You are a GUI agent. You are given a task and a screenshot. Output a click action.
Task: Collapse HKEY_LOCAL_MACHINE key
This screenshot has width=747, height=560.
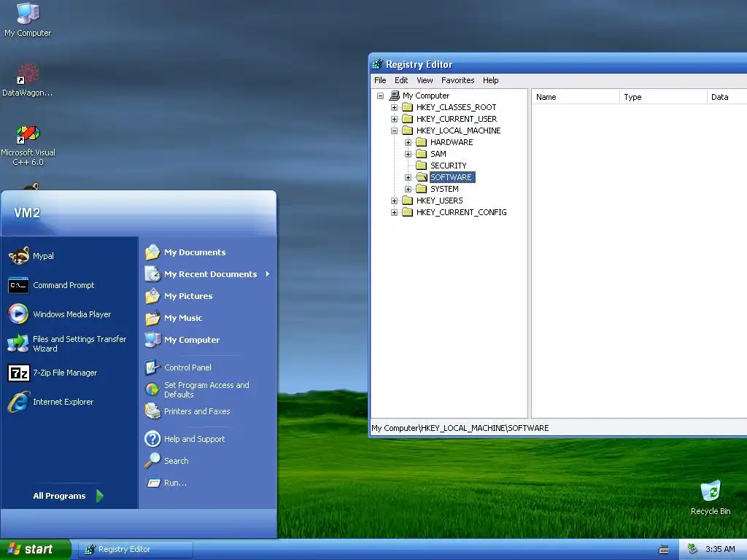[394, 131]
